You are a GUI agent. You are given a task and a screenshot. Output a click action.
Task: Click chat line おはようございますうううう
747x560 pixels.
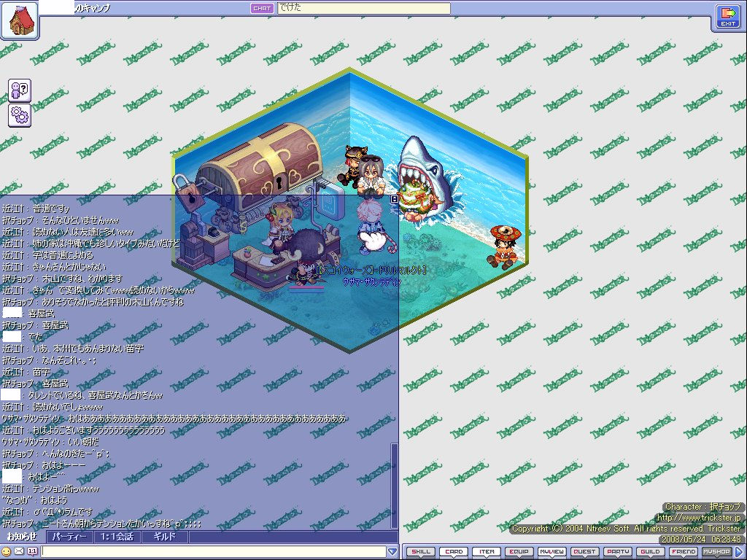tap(83, 430)
